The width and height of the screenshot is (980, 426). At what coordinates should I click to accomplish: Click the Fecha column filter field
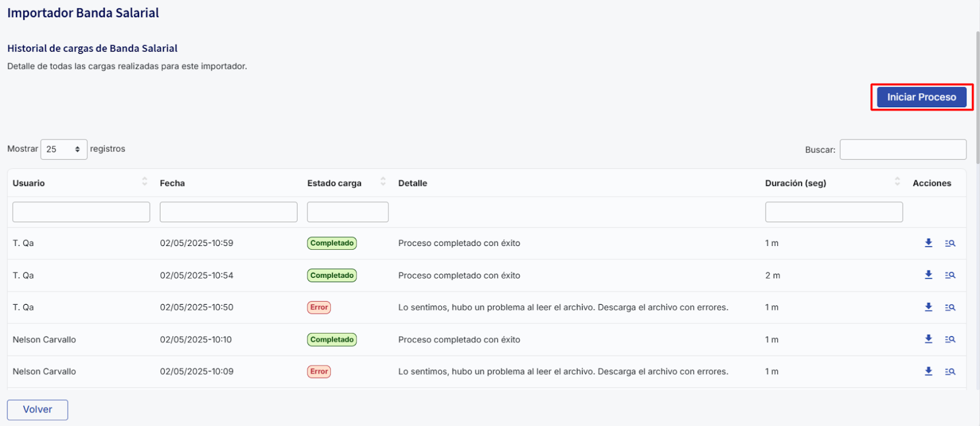228,212
